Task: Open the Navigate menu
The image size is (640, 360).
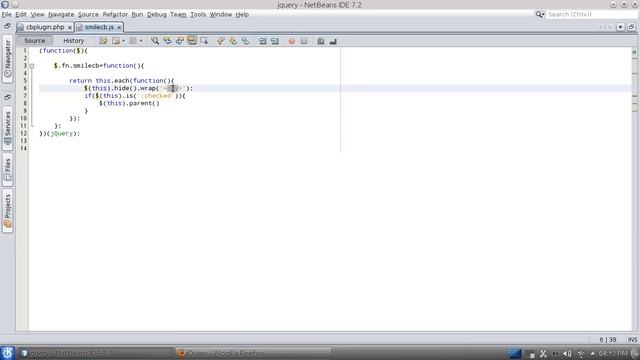Action: tap(61, 14)
